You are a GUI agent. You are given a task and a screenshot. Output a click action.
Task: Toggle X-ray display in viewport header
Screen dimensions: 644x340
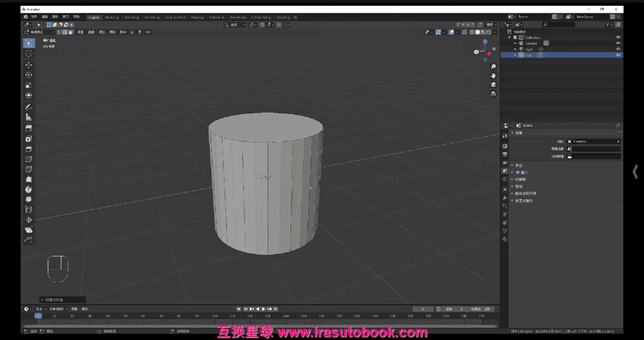tap(465, 32)
